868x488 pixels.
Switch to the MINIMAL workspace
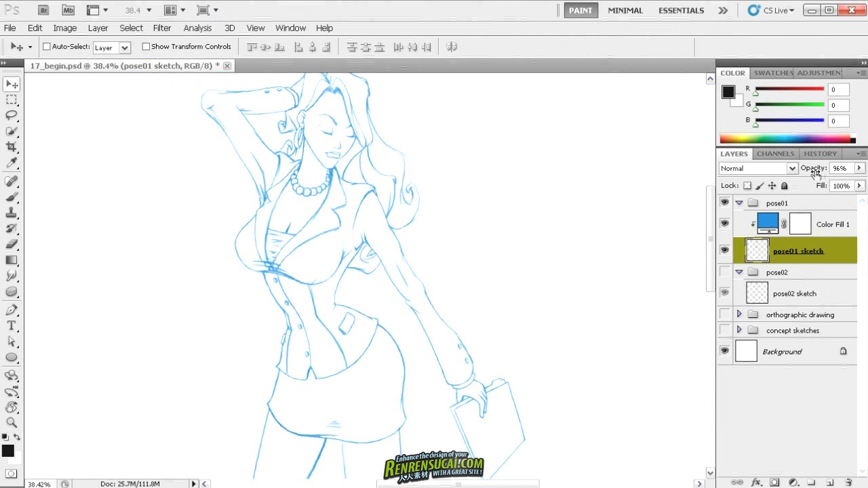click(x=625, y=10)
